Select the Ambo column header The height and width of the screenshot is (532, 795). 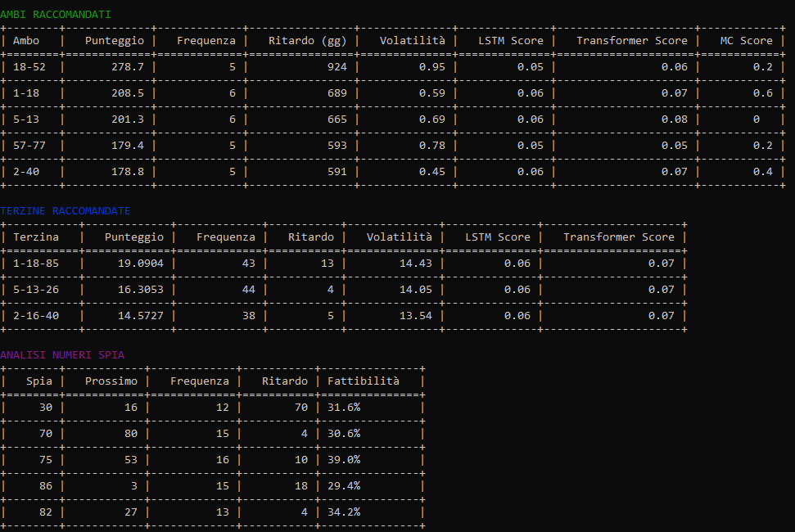(x=26, y=41)
